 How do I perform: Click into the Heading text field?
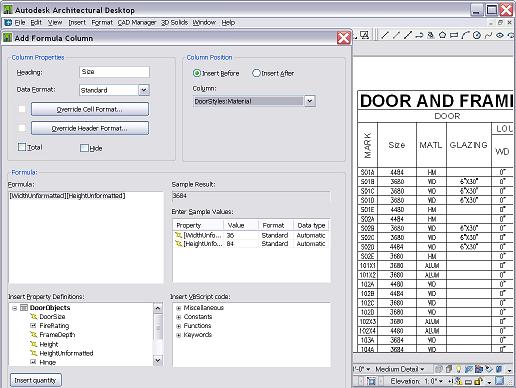(114, 72)
